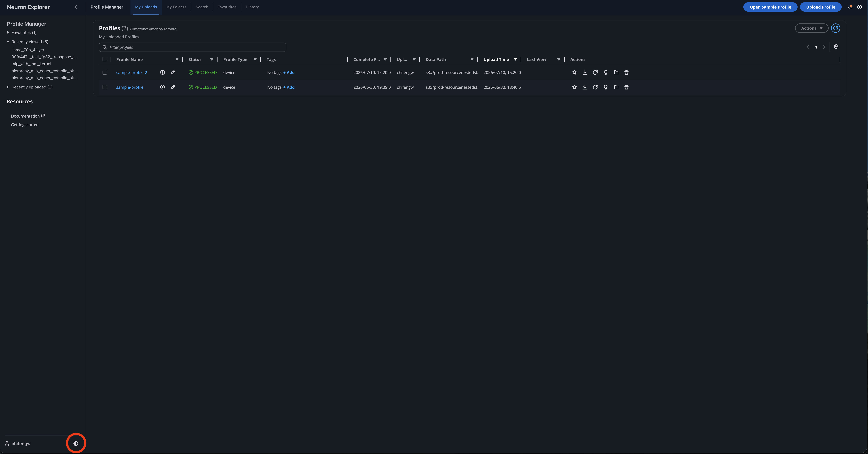This screenshot has height=454, width=868.
Task: Go to previous results page
Action: pos(808,47)
